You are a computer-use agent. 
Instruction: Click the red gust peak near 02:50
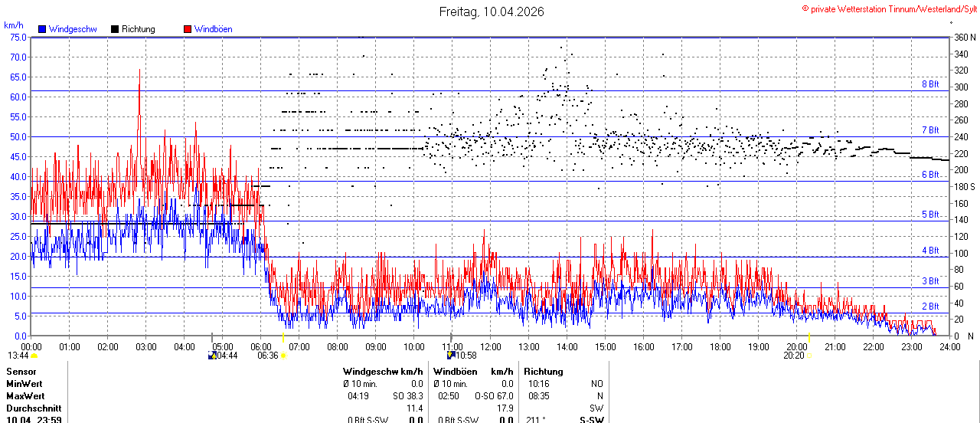(x=139, y=70)
